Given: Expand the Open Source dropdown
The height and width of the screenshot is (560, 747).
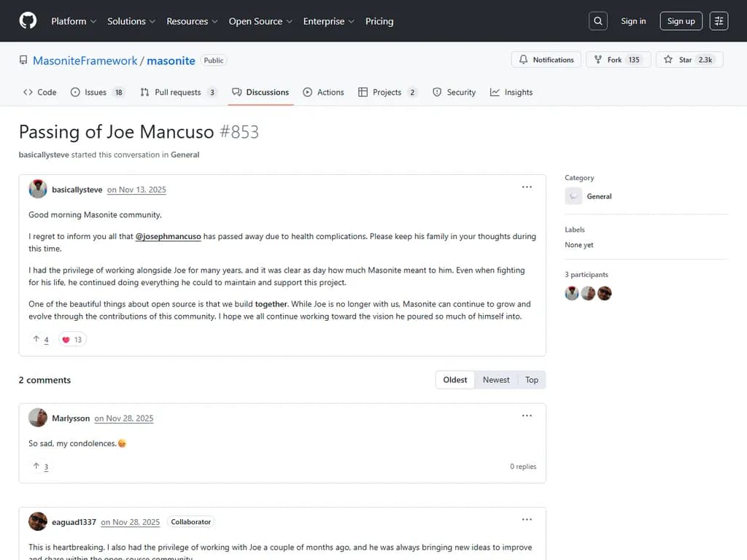Looking at the screenshot, I should click(x=260, y=21).
